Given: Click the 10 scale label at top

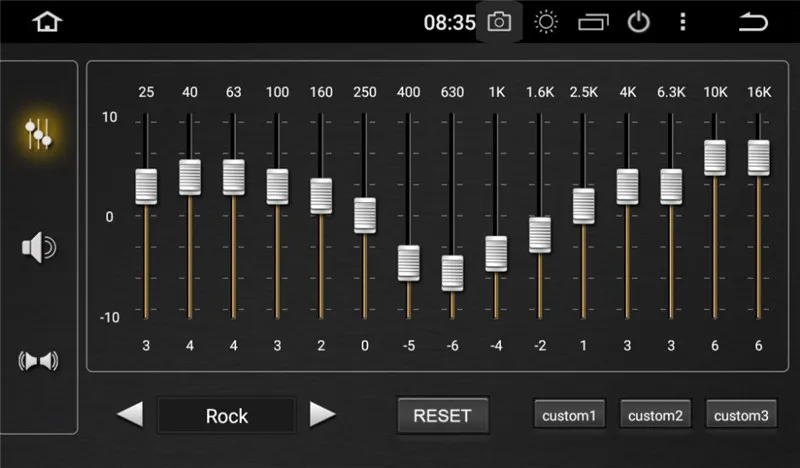Looking at the screenshot, I should [110, 117].
